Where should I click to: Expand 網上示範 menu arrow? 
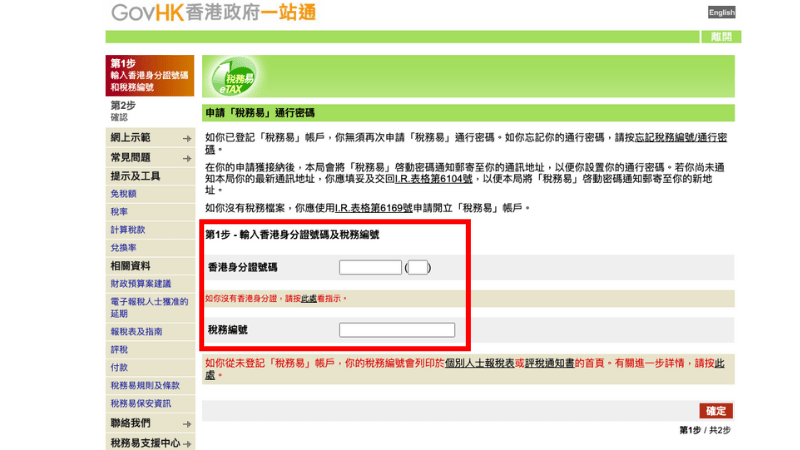[x=187, y=138]
